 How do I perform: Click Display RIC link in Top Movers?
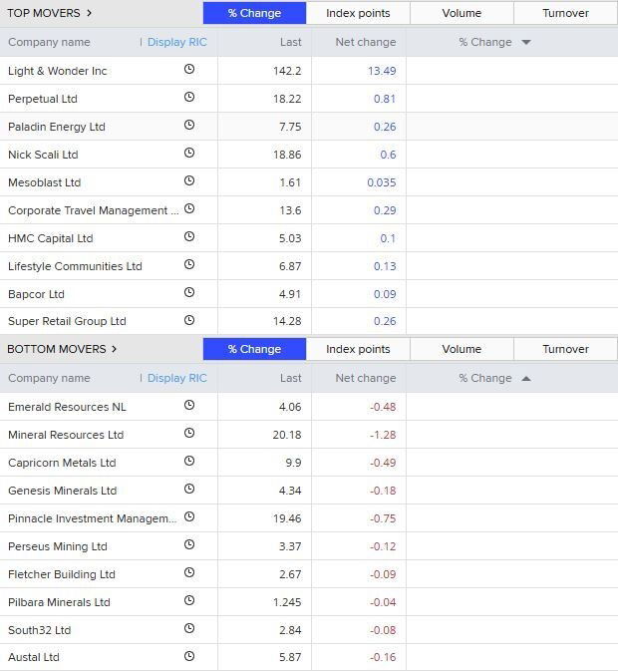177,42
